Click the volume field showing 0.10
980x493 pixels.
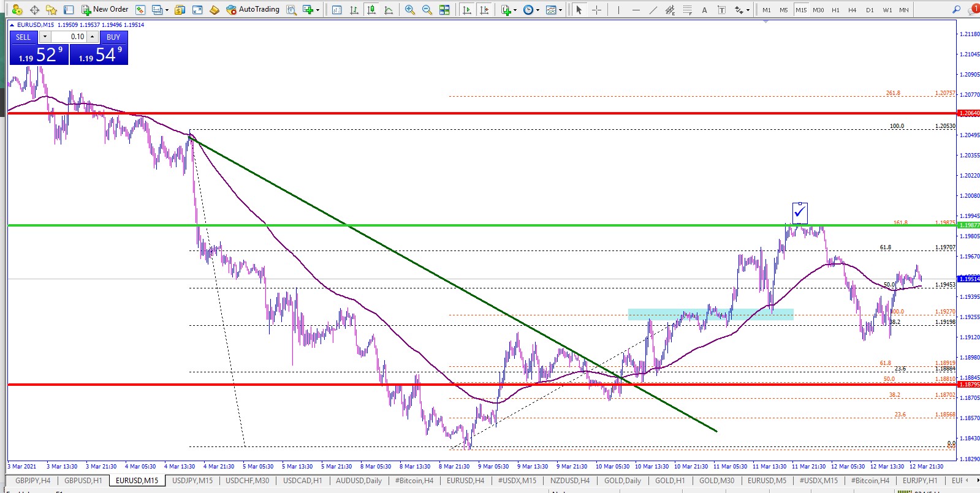pyautogui.click(x=68, y=37)
